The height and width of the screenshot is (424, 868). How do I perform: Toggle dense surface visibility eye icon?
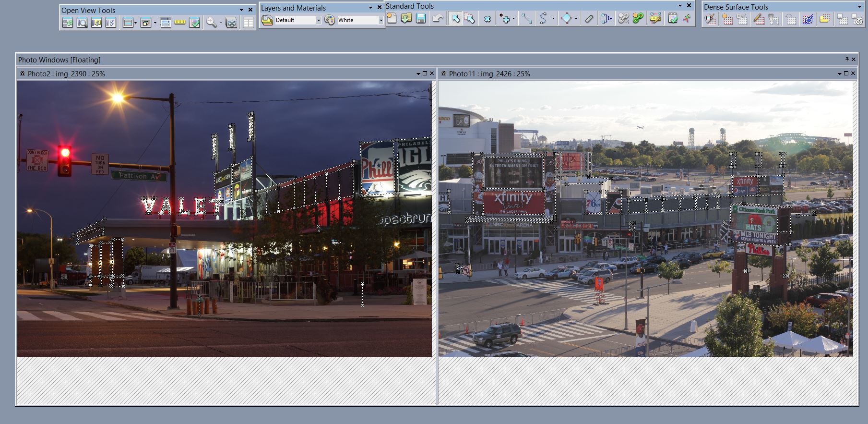pyautogui.click(x=808, y=20)
